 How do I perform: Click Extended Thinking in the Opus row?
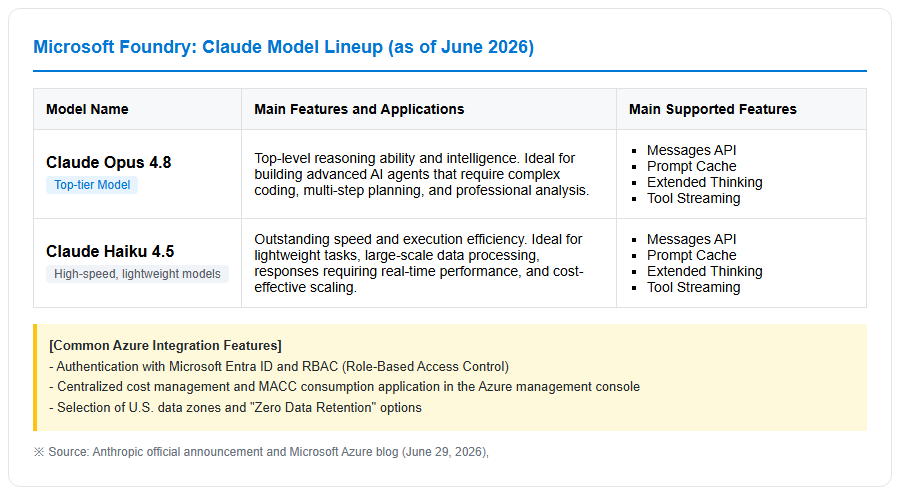click(x=704, y=182)
